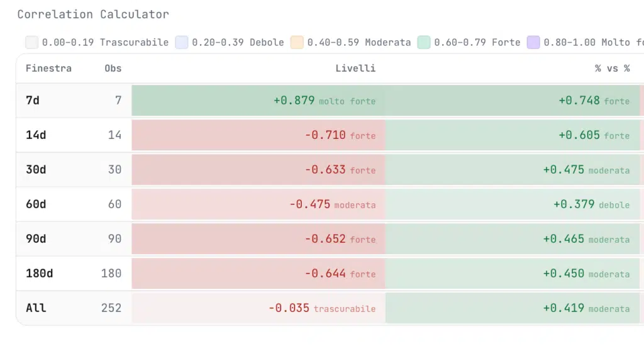Click the +0.879 molto forte cell
Viewport: 644px width, 346px height.
258,101
